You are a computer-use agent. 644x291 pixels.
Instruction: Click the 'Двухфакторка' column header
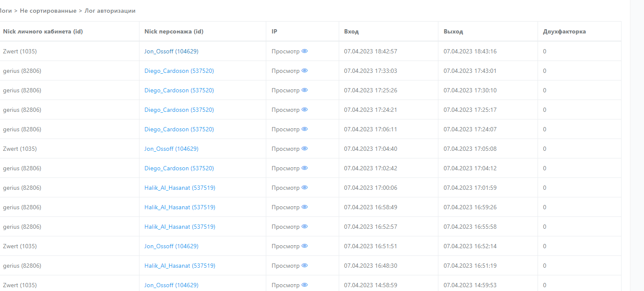point(564,31)
